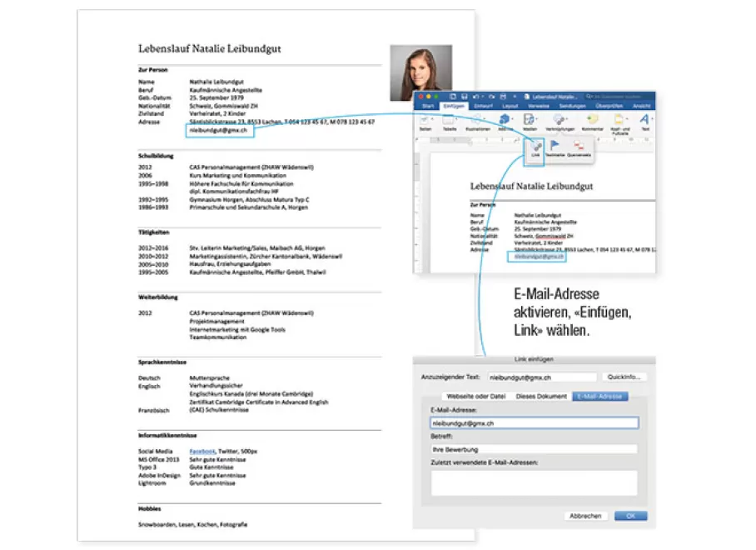Click the undo arrow in Word's title bar
Viewport: 756px width, 550px height.
[476, 97]
